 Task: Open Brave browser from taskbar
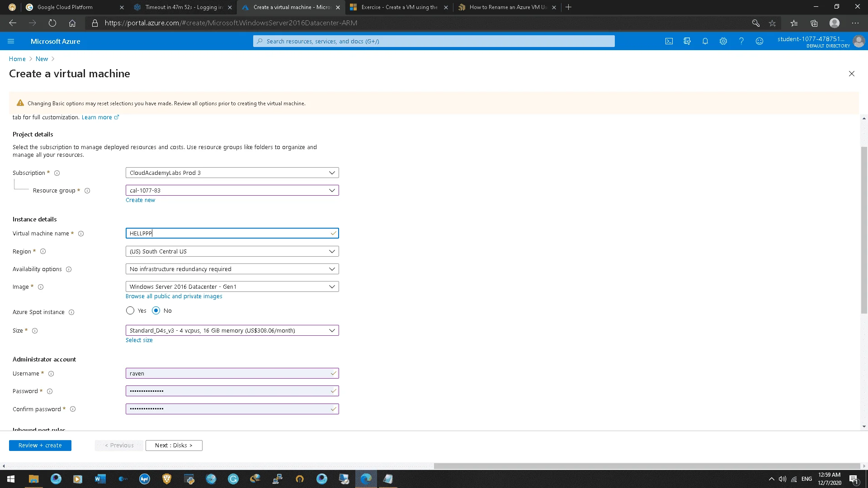(167, 479)
